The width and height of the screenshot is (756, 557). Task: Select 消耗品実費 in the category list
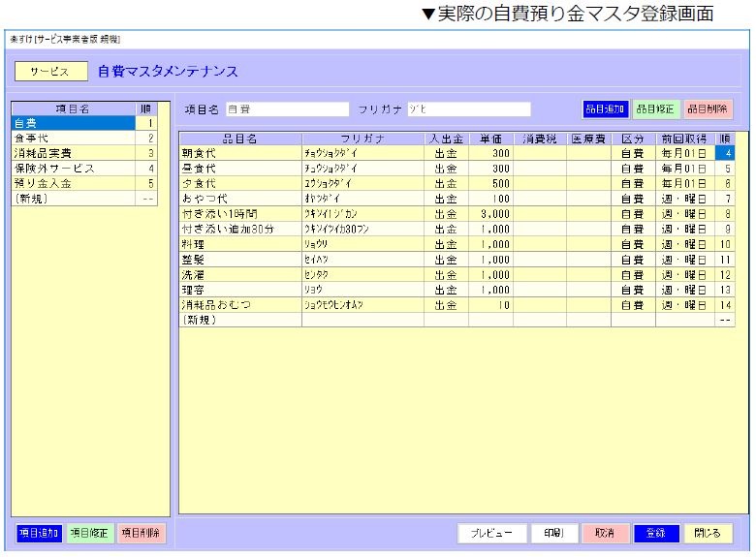[84, 153]
